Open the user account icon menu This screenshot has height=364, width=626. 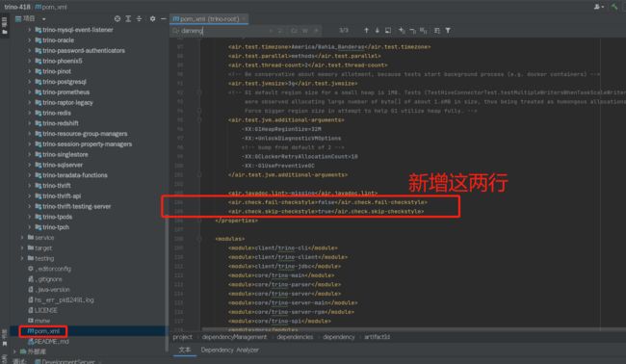(598, 7)
